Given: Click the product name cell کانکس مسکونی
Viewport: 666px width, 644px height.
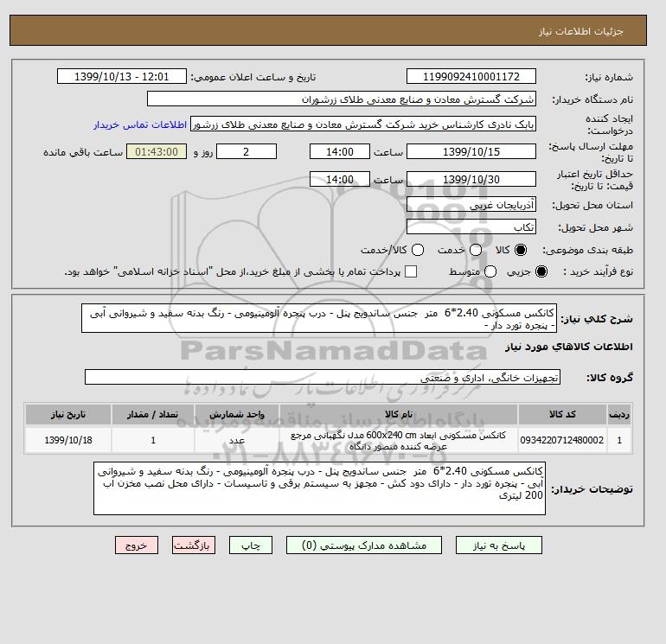Looking at the screenshot, I should pyautogui.click(x=399, y=440).
